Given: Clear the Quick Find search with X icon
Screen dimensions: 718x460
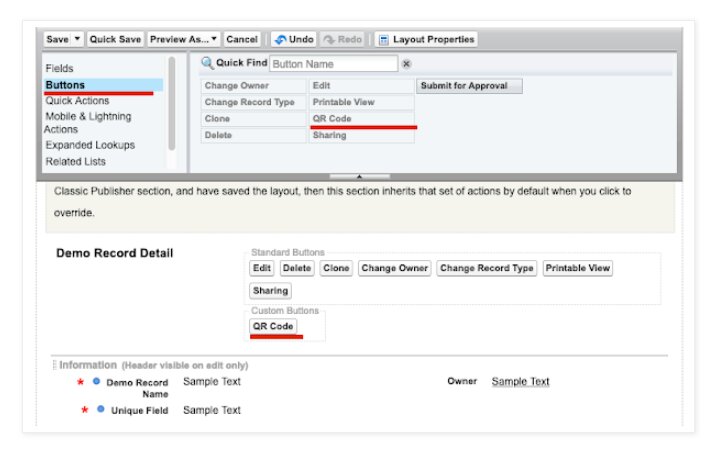Looking at the screenshot, I should [406, 64].
